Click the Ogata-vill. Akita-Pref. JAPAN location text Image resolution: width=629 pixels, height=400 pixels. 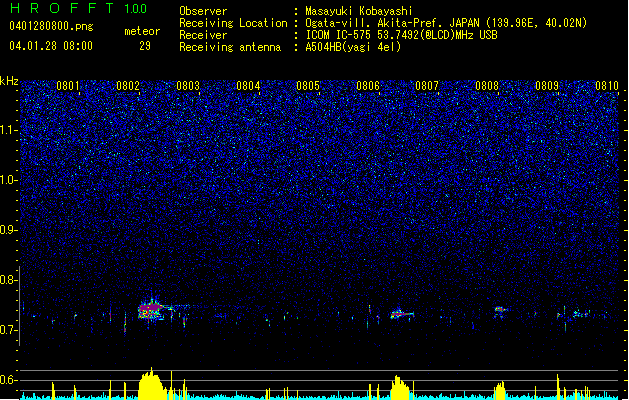tap(446, 23)
